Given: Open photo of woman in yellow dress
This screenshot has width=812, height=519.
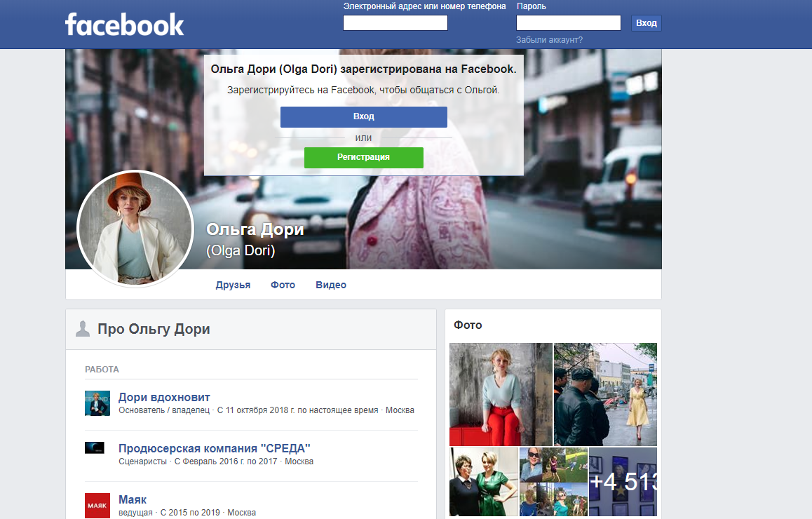Looking at the screenshot, I should click(x=605, y=394).
